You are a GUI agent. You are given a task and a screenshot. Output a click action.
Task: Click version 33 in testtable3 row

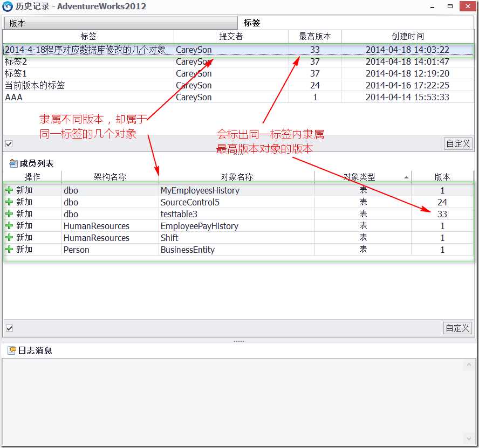coord(442,214)
